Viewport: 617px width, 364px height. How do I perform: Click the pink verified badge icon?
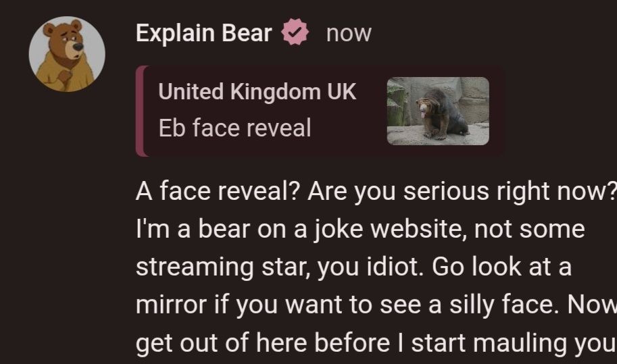pos(295,33)
